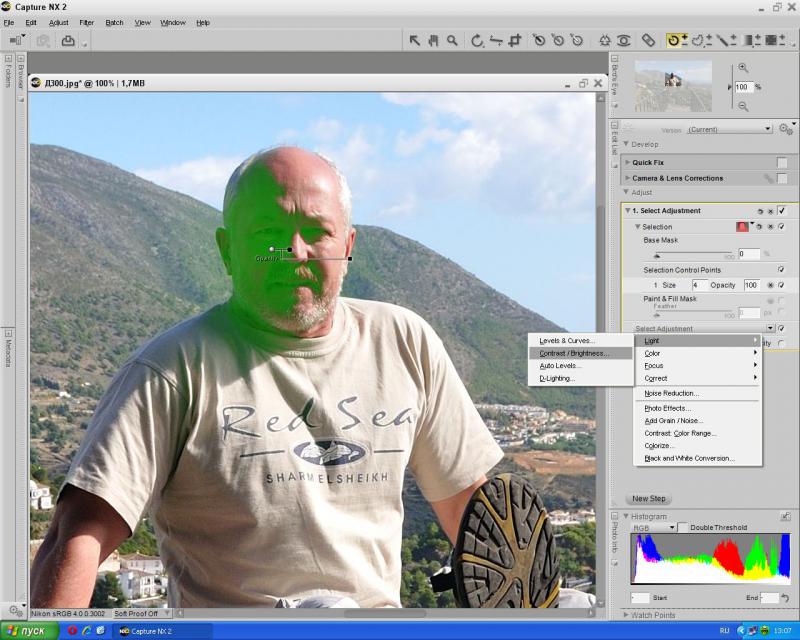Select the Lasso selection tool
Image resolution: width=800 pixels, height=640 pixels.
click(x=702, y=40)
